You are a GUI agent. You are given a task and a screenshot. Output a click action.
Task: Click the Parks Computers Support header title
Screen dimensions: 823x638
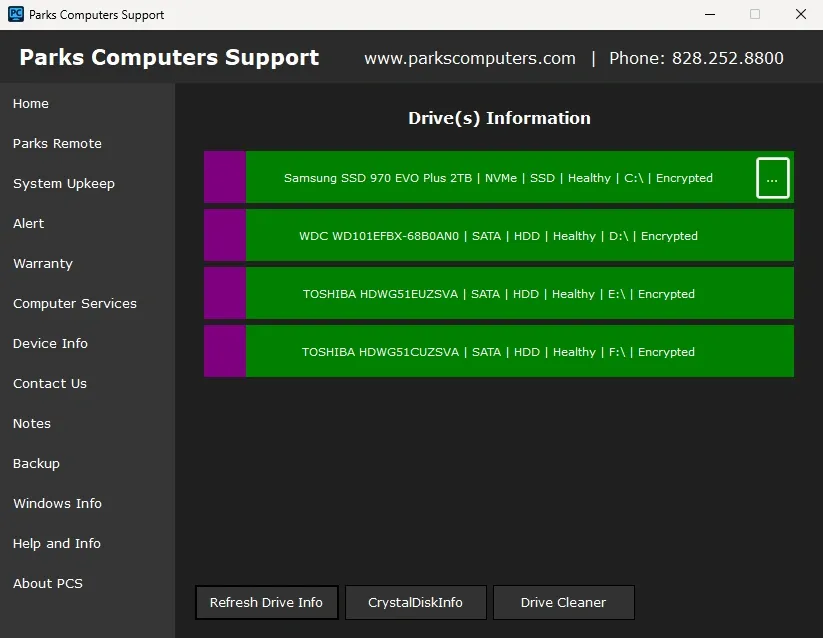pyautogui.click(x=169, y=57)
